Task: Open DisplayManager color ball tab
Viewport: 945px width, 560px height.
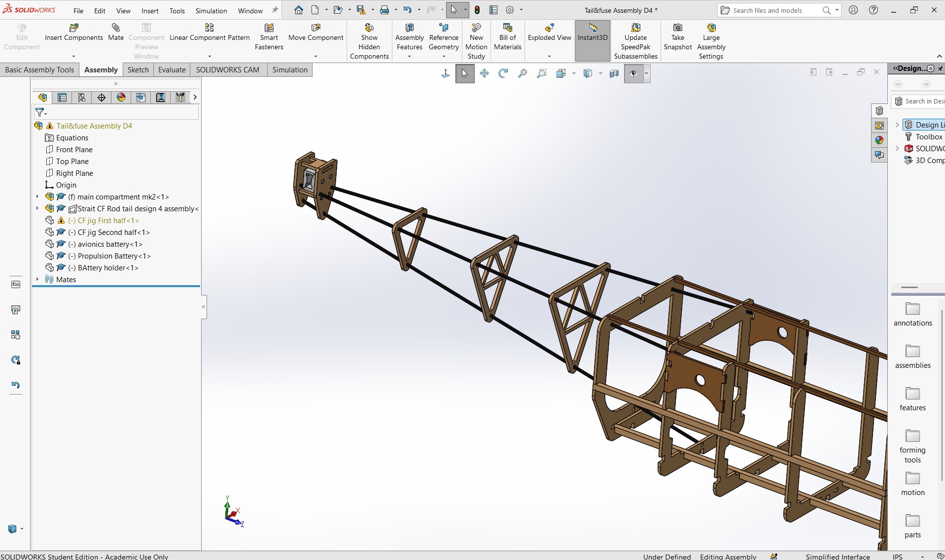Action: (121, 98)
